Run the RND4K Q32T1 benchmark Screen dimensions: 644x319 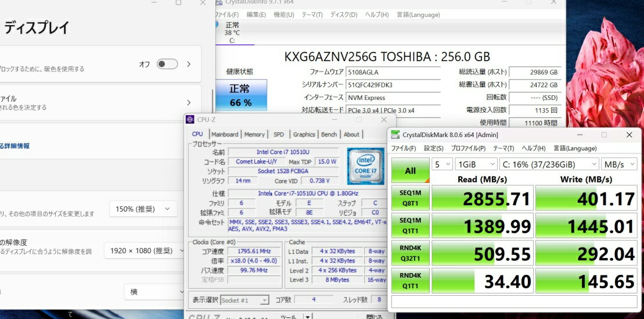point(410,253)
